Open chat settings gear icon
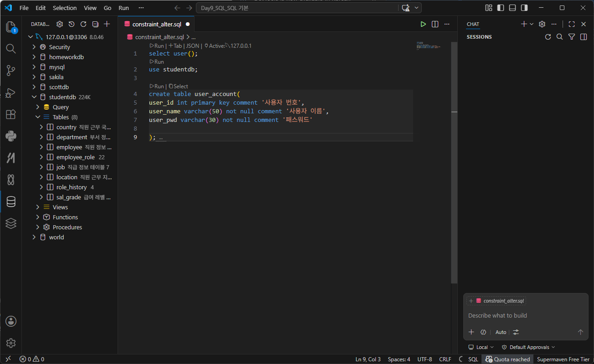Screen dimensions: 594x364 click(x=542, y=24)
